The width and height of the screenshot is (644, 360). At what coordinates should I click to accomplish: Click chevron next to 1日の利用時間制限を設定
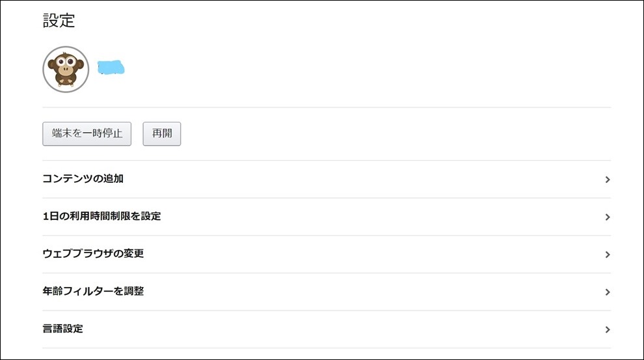608,217
